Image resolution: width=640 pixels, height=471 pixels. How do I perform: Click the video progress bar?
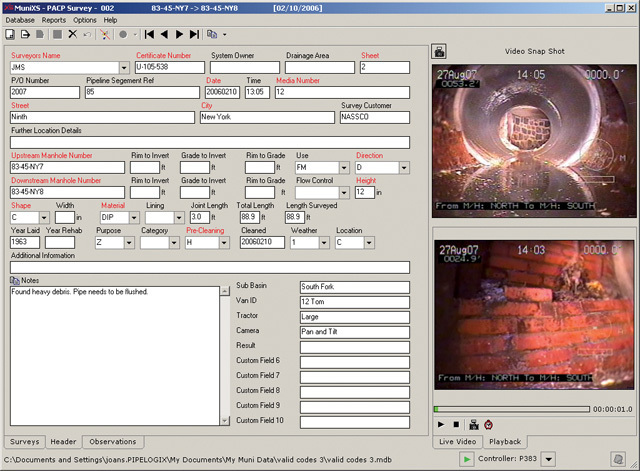510,408
